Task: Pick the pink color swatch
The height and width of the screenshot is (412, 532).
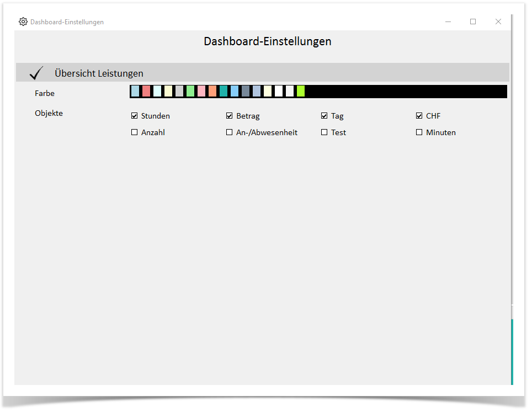Action: [x=201, y=91]
